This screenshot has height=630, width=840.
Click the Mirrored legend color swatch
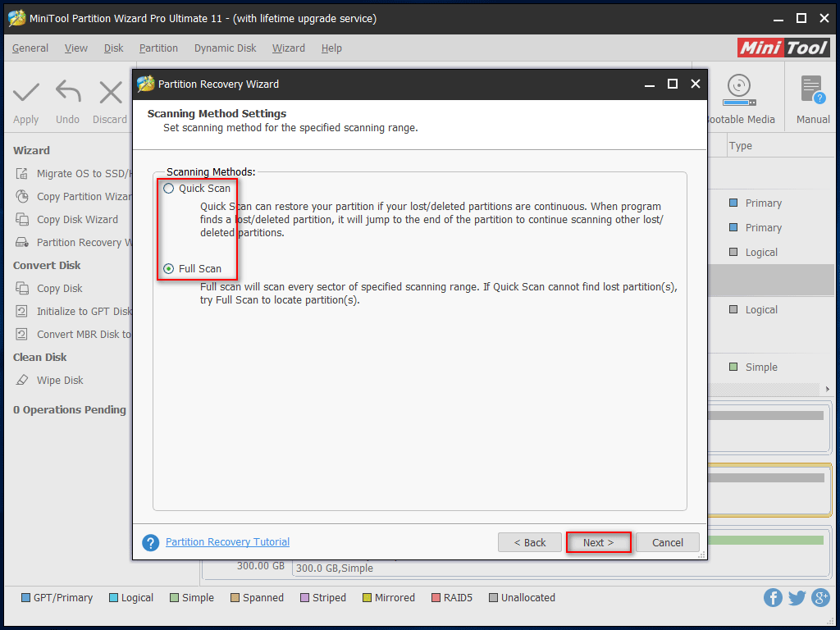pyautogui.click(x=367, y=598)
